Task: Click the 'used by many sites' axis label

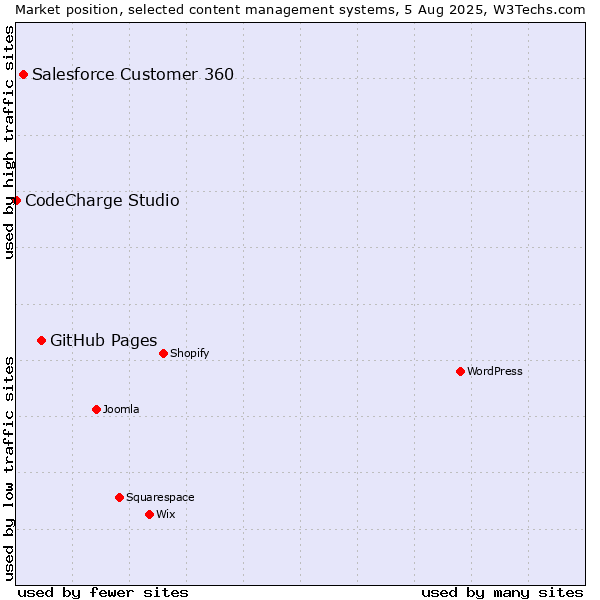Action: tap(502, 593)
